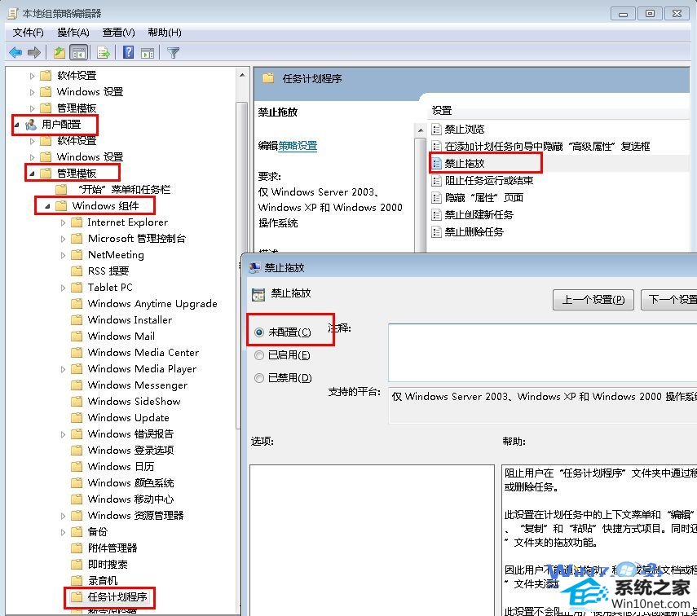
Task: Select the RSS 提要 tree folder
Action: [x=108, y=271]
